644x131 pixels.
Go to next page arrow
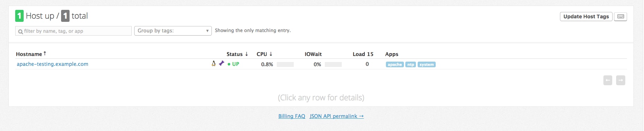pyautogui.click(x=621, y=80)
